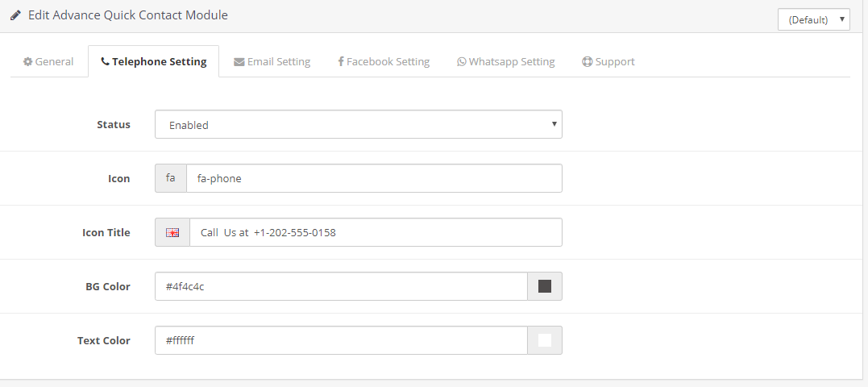The width and height of the screenshot is (868, 387).
Task: Select the Telephone Setting tab
Action: pos(153,61)
